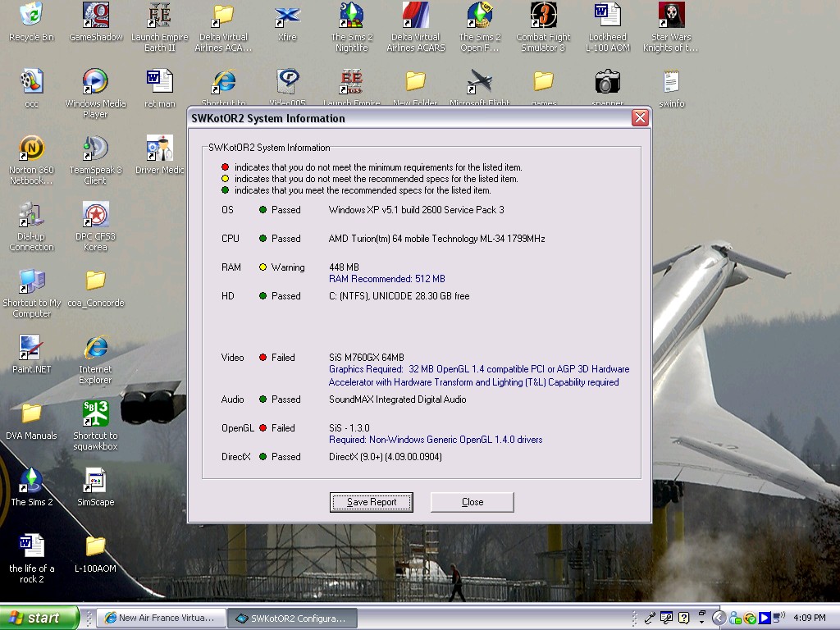Select the occ desktop icon

31,88
